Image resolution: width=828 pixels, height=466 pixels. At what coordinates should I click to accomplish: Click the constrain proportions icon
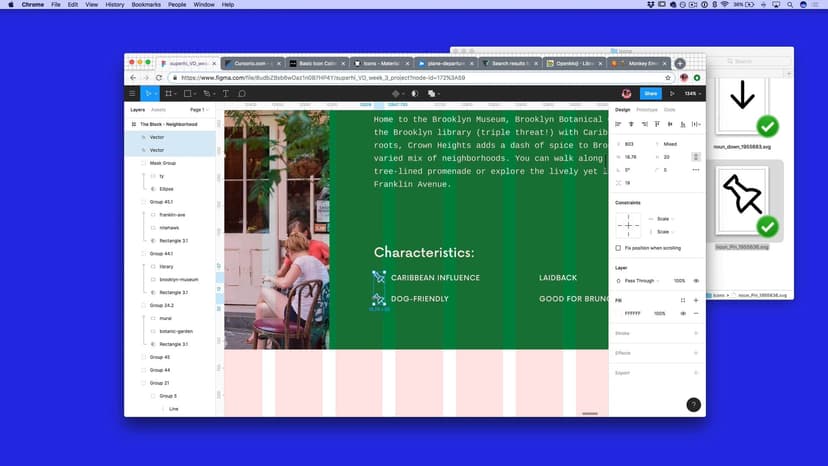pos(695,157)
